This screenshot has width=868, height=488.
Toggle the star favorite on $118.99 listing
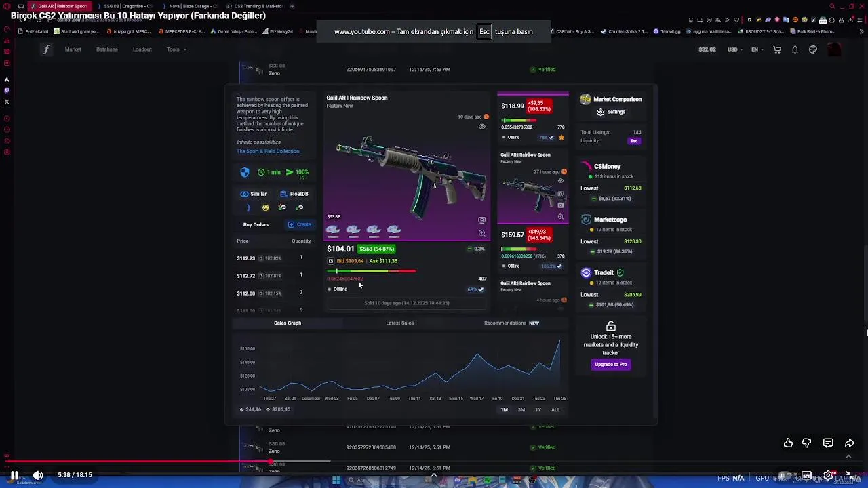[x=561, y=138]
